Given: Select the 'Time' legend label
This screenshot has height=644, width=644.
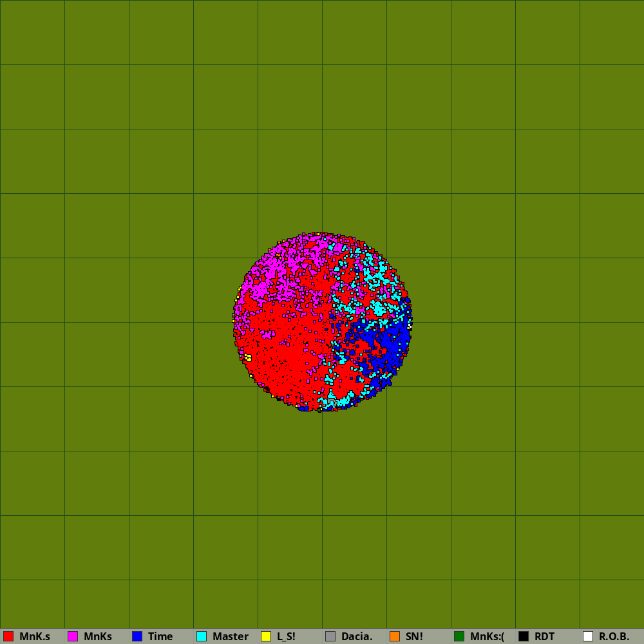Looking at the screenshot, I should click(160, 637).
